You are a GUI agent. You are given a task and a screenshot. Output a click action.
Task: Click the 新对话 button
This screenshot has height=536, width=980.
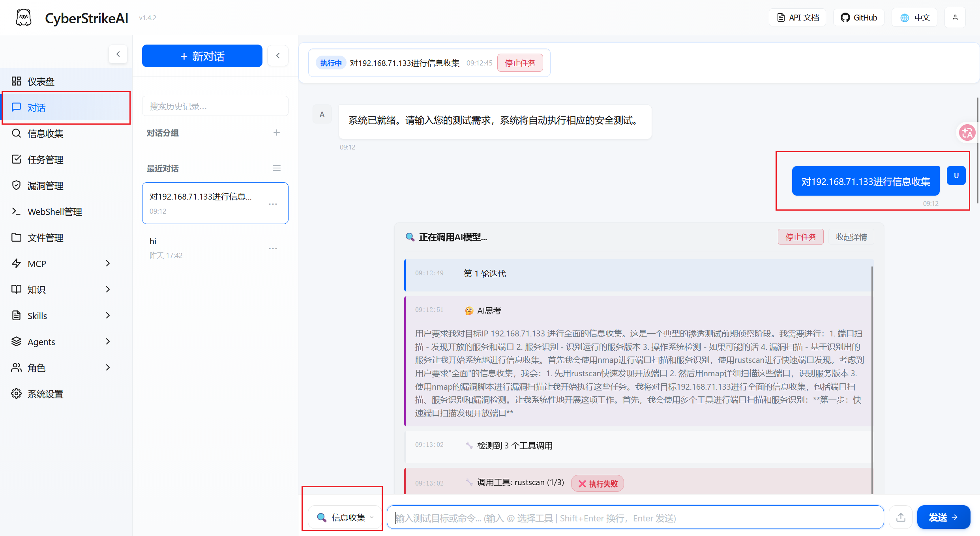pos(202,56)
